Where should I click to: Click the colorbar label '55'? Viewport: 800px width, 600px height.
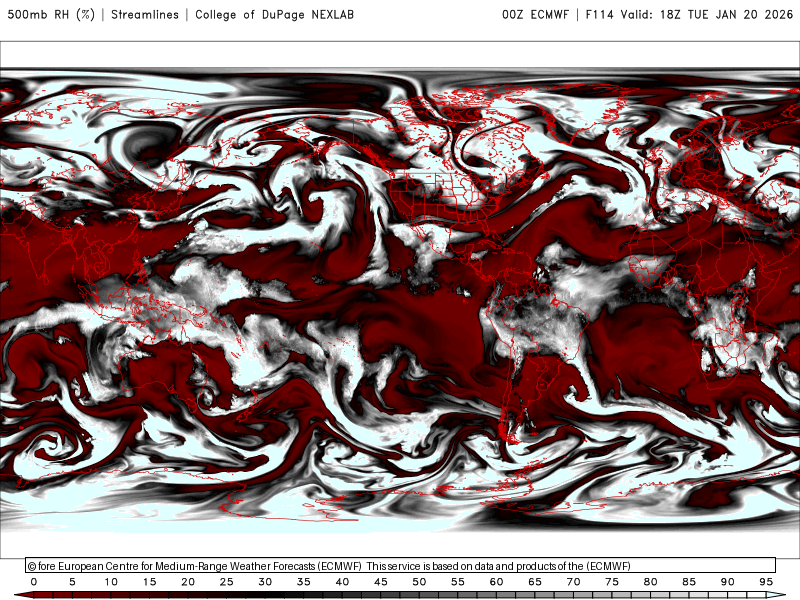pyautogui.click(x=458, y=582)
